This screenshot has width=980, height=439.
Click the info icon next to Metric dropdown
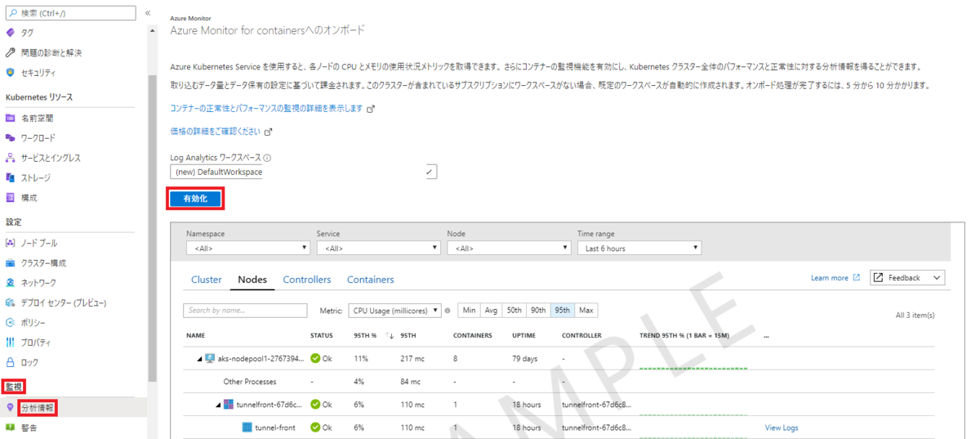[448, 311]
